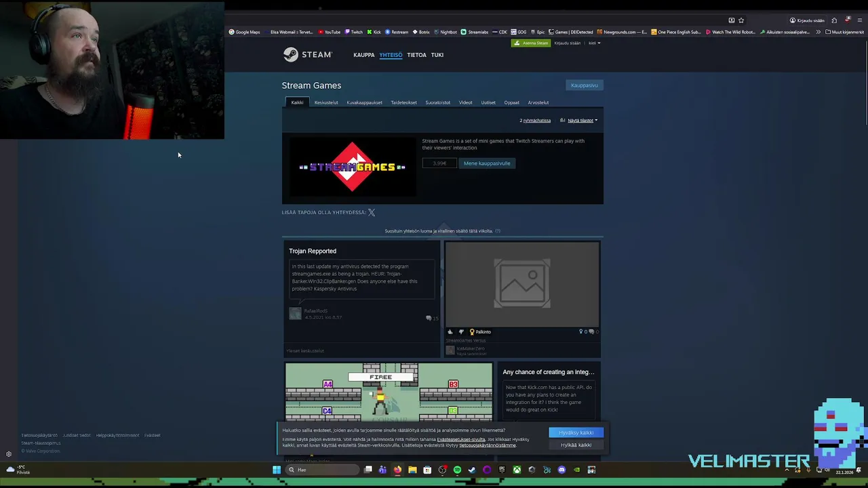Open the Epic bookmark

tap(537, 32)
